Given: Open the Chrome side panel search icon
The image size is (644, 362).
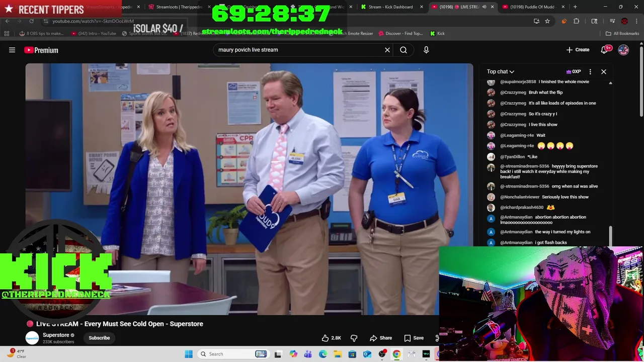Looking at the screenshot, I should click(594, 21).
